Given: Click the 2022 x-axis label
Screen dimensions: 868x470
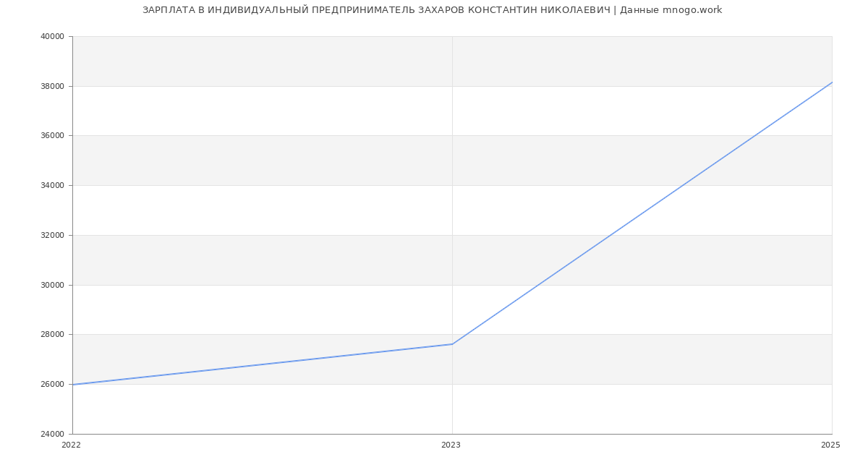Looking at the screenshot, I should click(72, 445).
